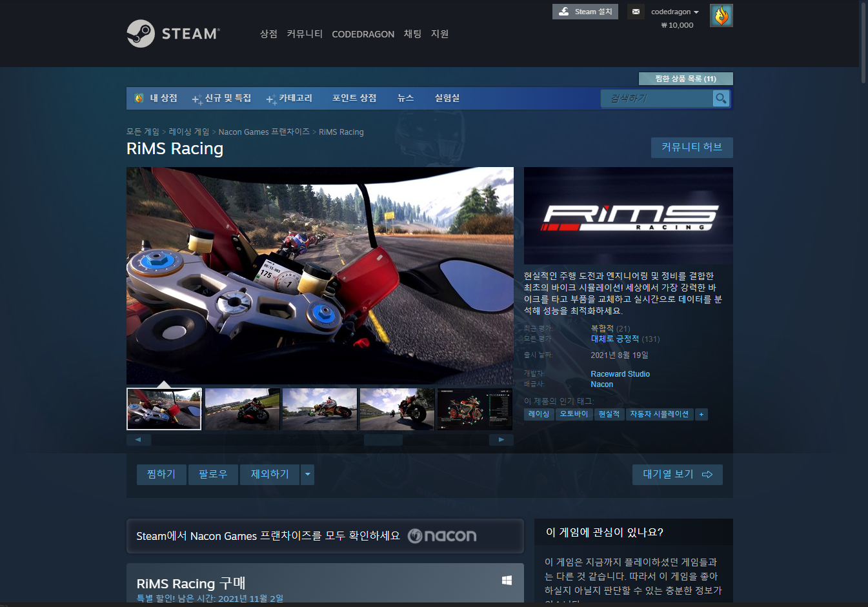Image resolution: width=868 pixels, height=607 pixels.
Task: Click the 현실적 tag
Action: pyautogui.click(x=609, y=414)
